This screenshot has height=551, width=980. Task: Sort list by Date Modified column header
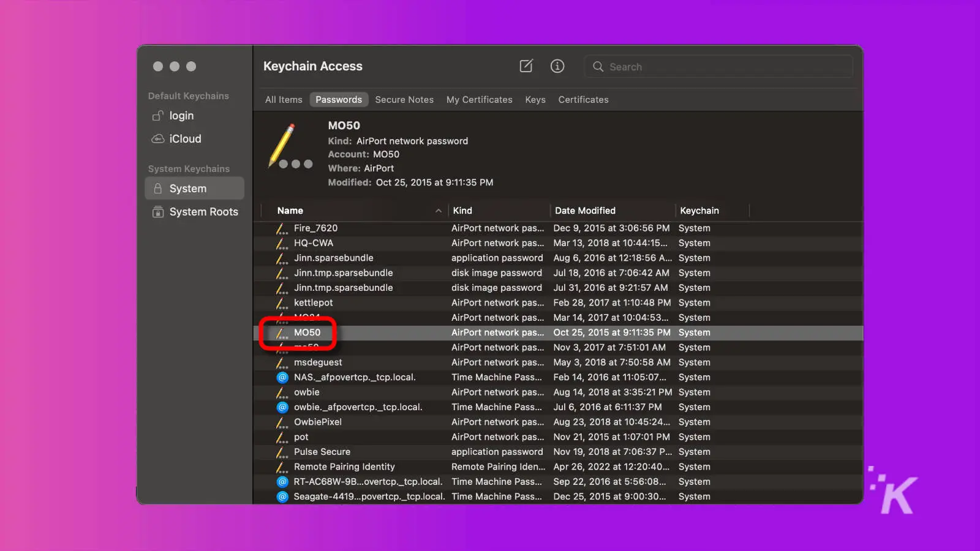pos(612,211)
